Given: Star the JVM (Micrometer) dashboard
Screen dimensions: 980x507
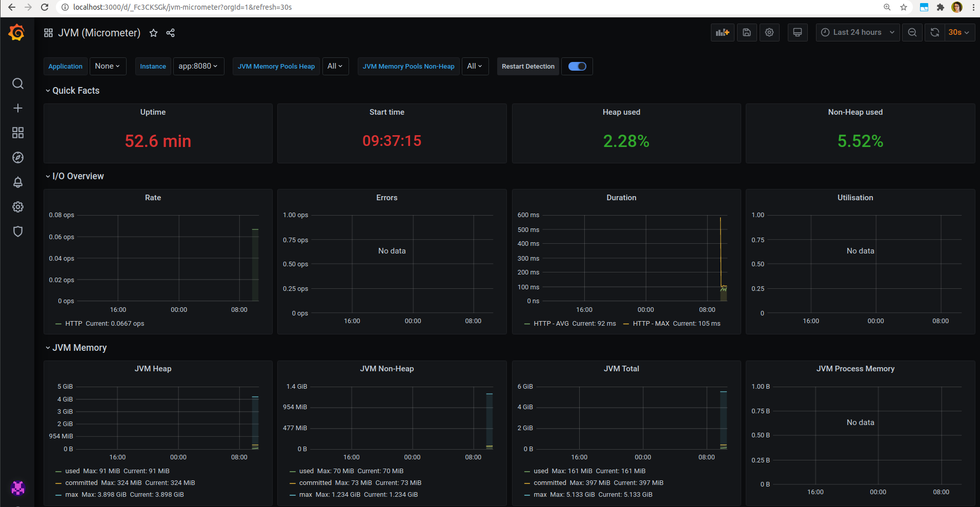Looking at the screenshot, I should [x=153, y=33].
